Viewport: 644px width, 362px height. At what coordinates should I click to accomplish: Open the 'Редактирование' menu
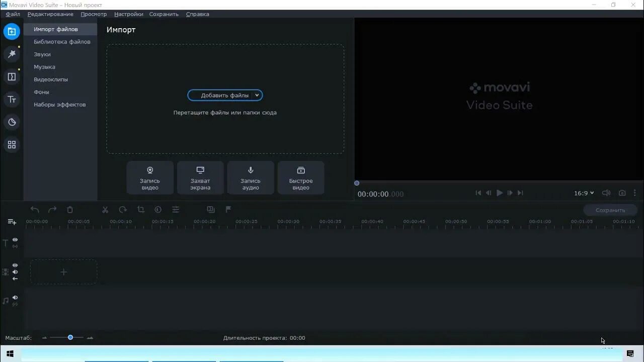point(50,14)
